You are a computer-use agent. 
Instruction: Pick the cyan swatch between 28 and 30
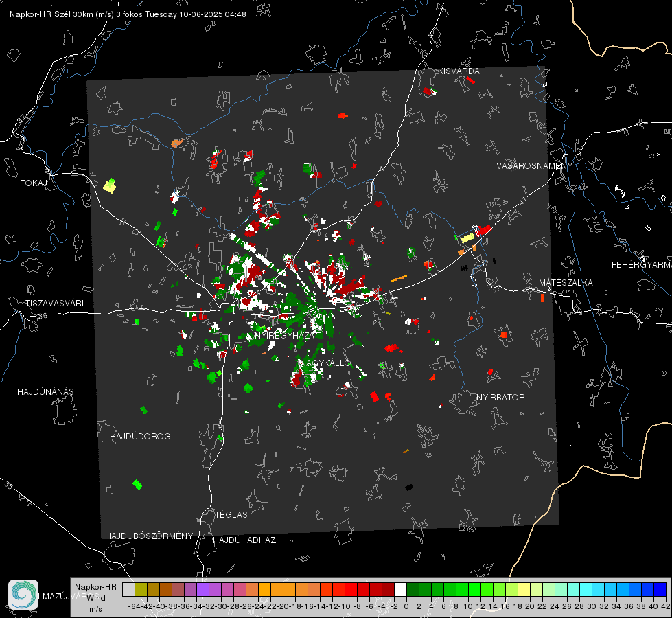(x=586, y=589)
